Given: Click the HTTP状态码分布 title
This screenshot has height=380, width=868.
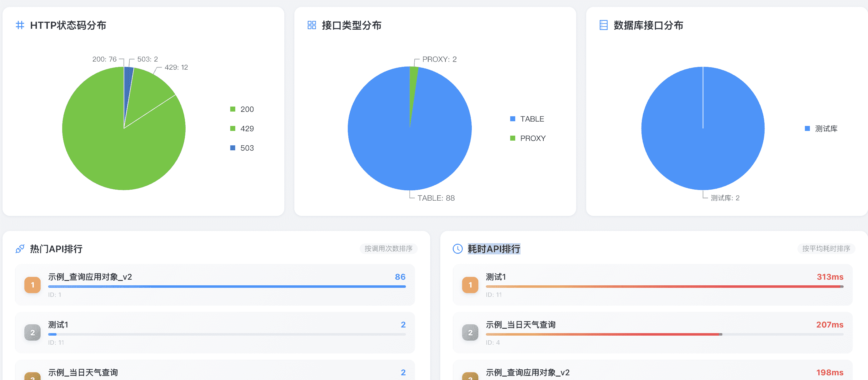Looking at the screenshot, I should point(68,25).
